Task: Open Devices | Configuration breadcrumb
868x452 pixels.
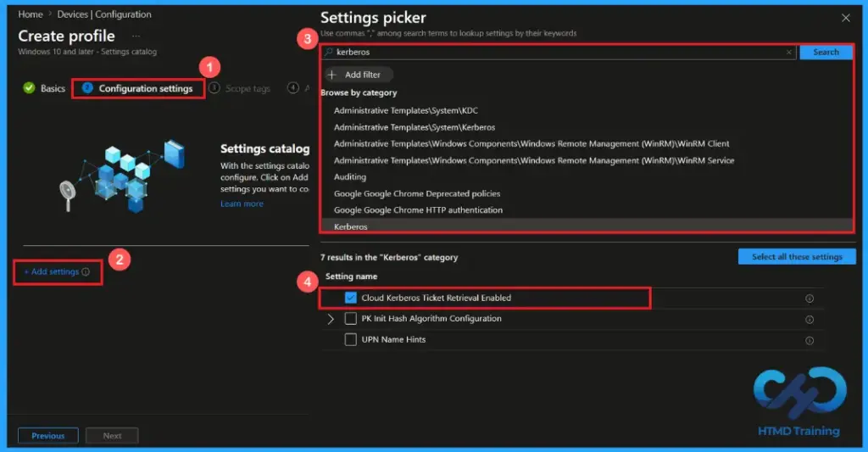Action: 104,14
